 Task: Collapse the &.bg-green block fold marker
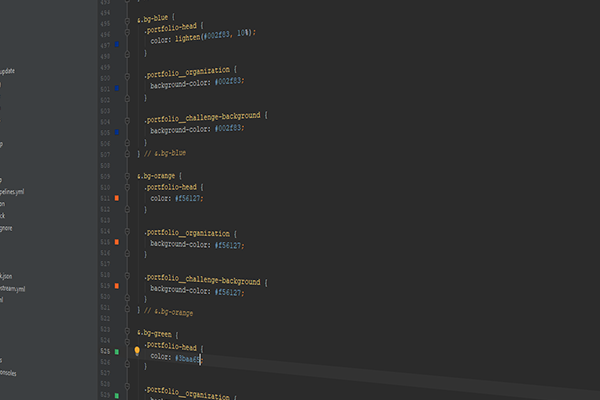click(x=127, y=331)
